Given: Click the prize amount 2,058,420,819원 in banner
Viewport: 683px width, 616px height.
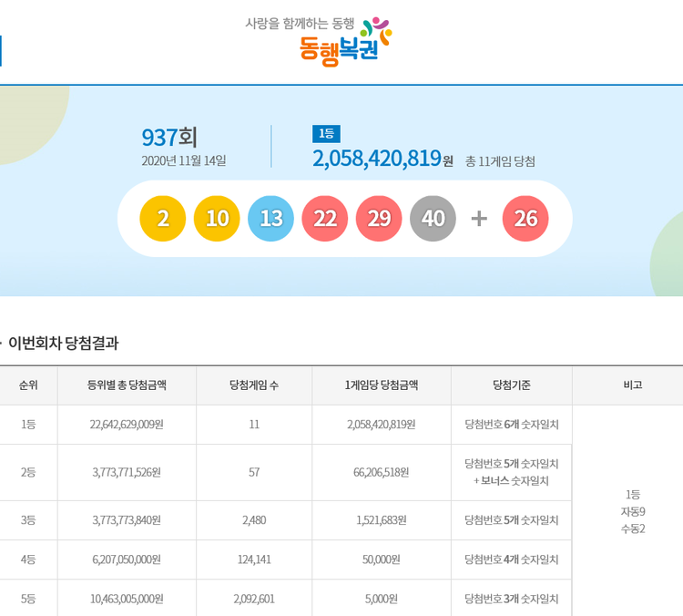Looking at the screenshot, I should click(382, 159).
